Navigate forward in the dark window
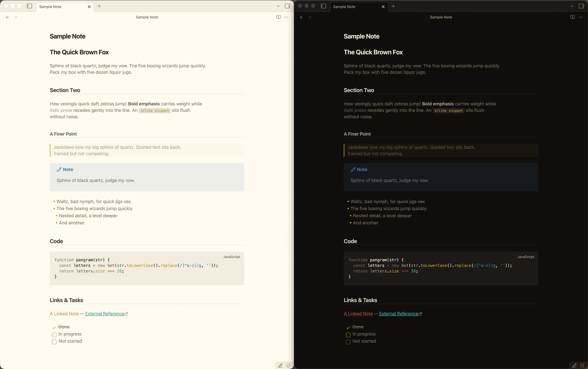588x369 pixels. click(310, 17)
